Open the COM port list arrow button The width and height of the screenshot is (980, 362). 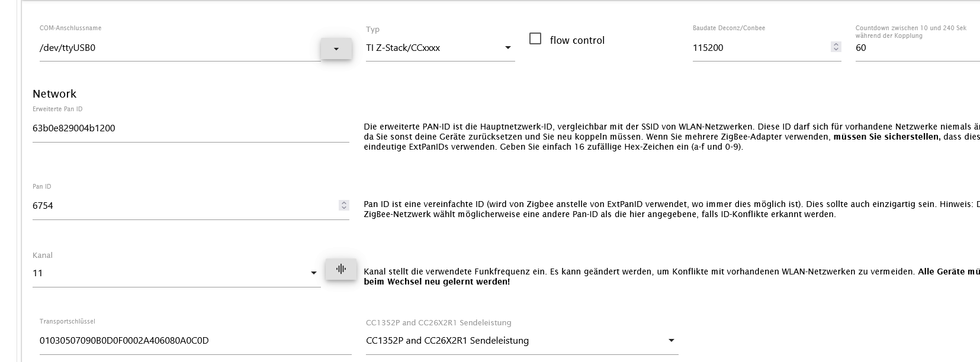click(336, 49)
